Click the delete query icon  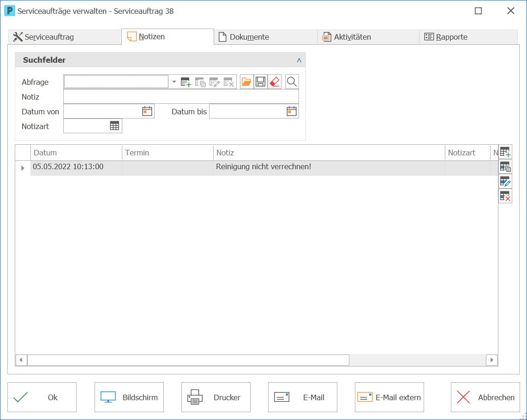point(228,82)
